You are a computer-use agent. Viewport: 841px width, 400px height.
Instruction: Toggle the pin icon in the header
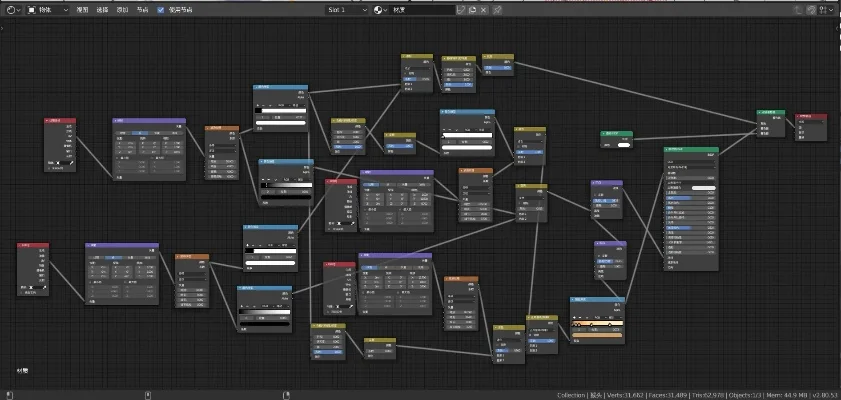497,10
